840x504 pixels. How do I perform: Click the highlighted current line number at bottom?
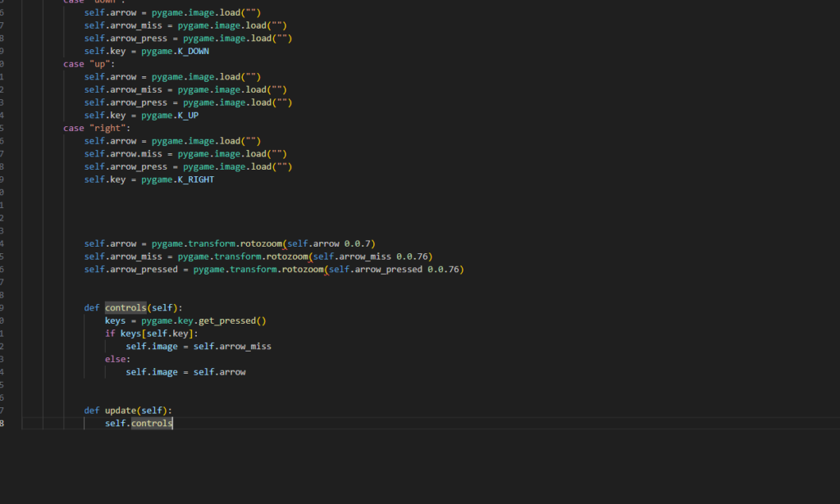click(2, 424)
